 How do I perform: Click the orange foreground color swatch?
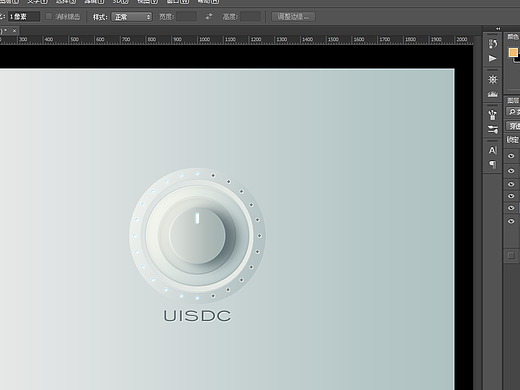[x=513, y=52]
